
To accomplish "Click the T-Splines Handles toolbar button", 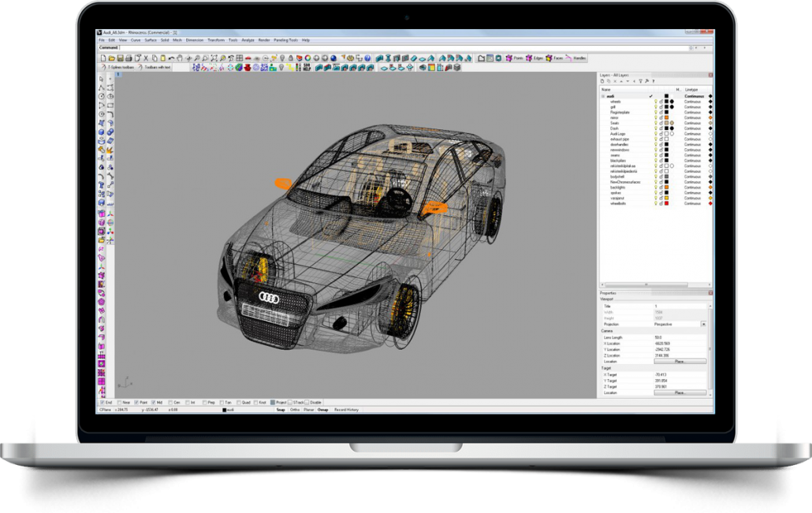I will click(575, 58).
